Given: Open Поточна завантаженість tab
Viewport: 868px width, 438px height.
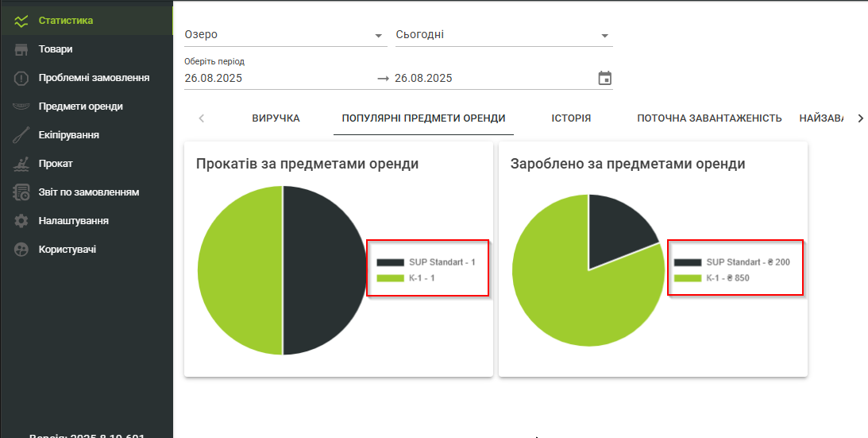Looking at the screenshot, I should (x=709, y=118).
